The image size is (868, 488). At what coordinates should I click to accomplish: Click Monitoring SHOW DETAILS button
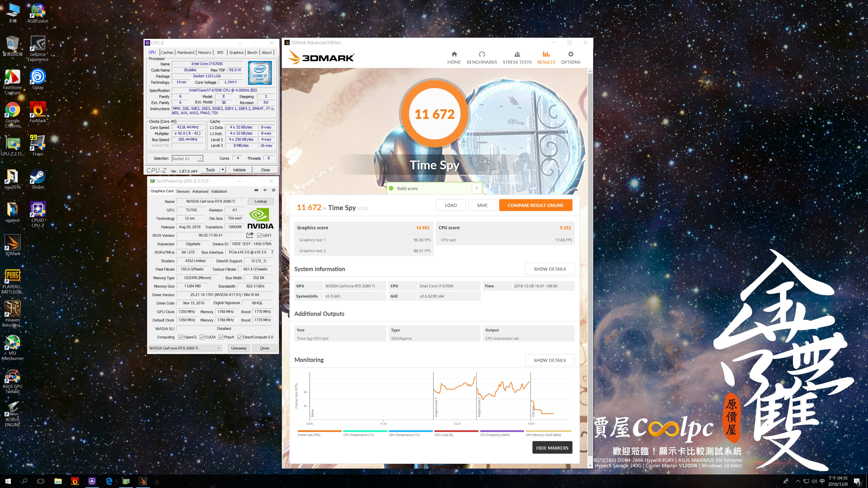point(550,360)
